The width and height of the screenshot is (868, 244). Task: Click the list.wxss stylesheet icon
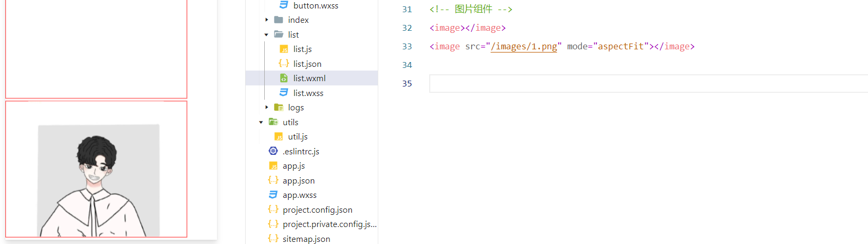(x=284, y=93)
